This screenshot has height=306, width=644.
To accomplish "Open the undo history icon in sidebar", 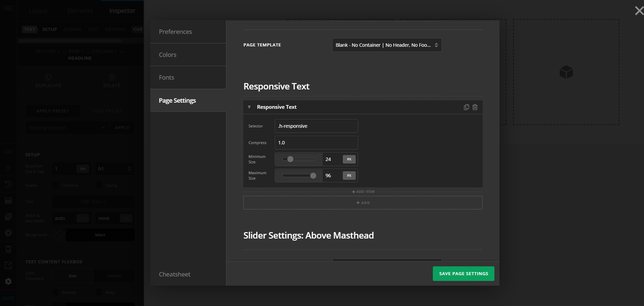I will tap(8, 184).
